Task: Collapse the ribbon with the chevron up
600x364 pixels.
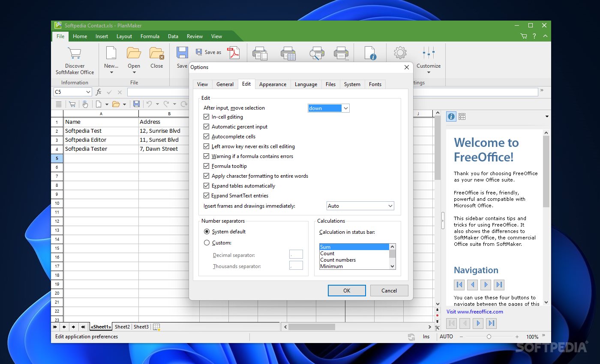Action: click(x=545, y=36)
